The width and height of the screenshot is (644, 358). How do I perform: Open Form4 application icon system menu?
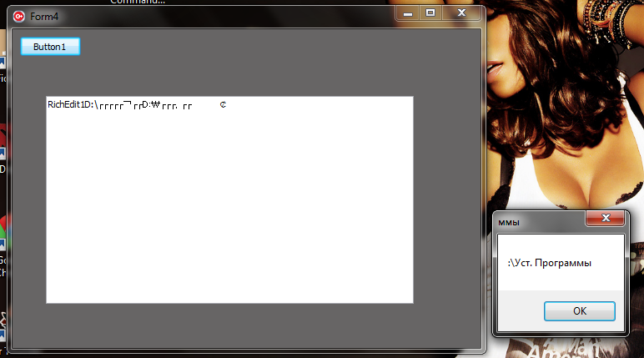[19, 17]
